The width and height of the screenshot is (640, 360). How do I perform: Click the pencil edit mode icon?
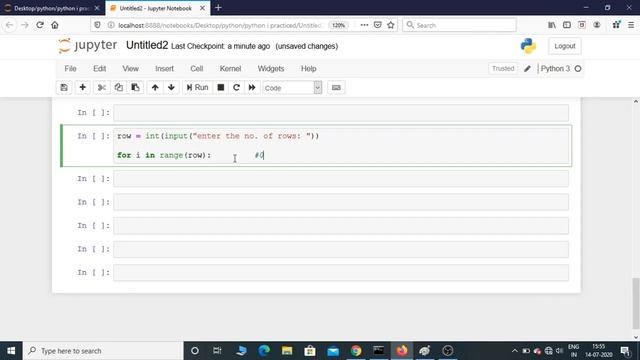527,69
